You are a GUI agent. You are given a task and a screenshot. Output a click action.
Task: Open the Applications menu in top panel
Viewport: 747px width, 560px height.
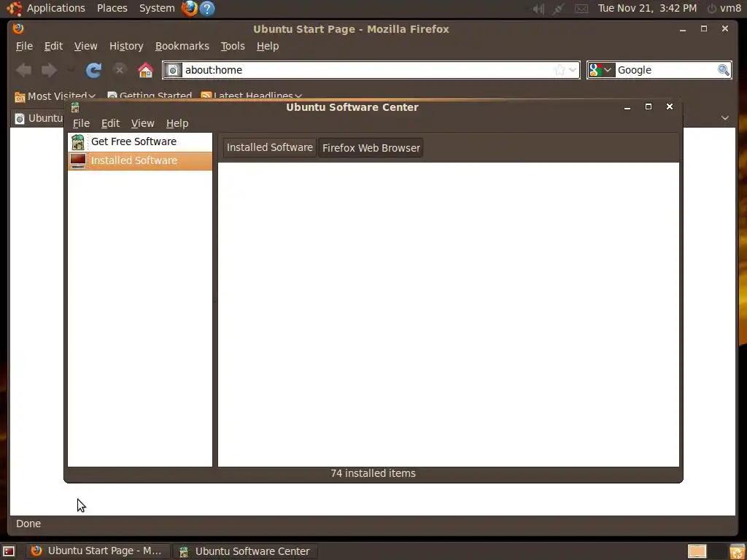46,8
